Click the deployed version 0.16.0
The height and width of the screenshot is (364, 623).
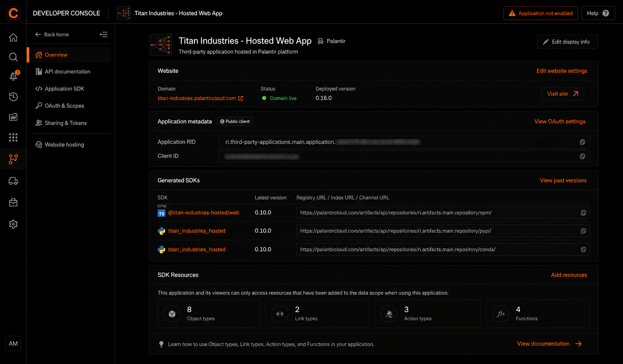tap(324, 98)
